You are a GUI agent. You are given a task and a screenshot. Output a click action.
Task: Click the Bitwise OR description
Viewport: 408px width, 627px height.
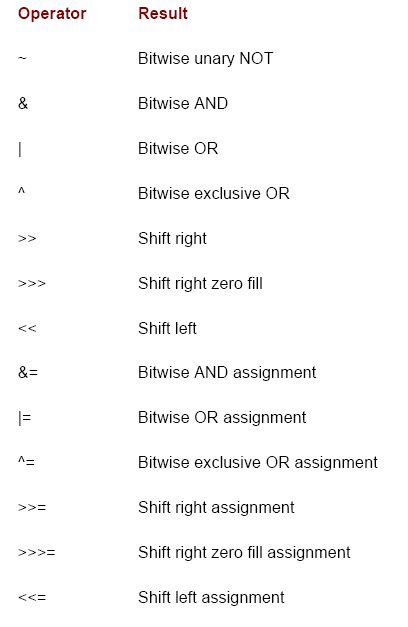[178, 148]
